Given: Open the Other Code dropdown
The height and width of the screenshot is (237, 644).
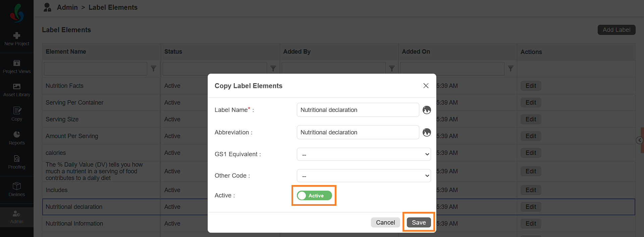Looking at the screenshot, I should point(364,176).
